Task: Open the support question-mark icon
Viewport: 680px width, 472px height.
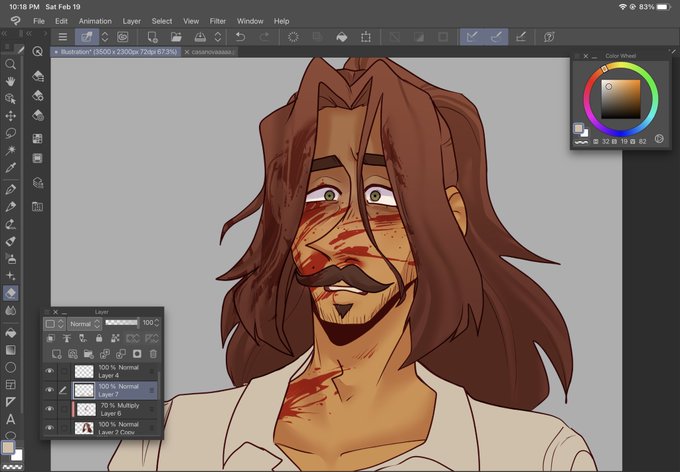Action: tap(549, 37)
